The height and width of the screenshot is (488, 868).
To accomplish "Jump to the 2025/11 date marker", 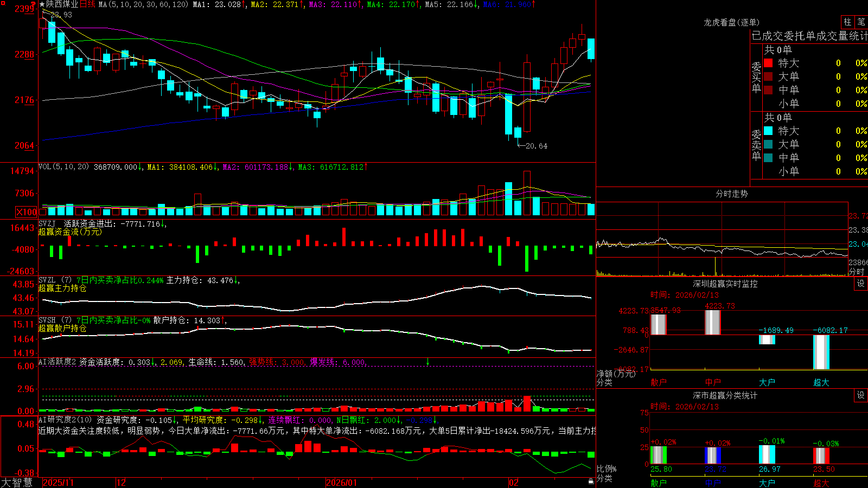I will click(58, 483).
